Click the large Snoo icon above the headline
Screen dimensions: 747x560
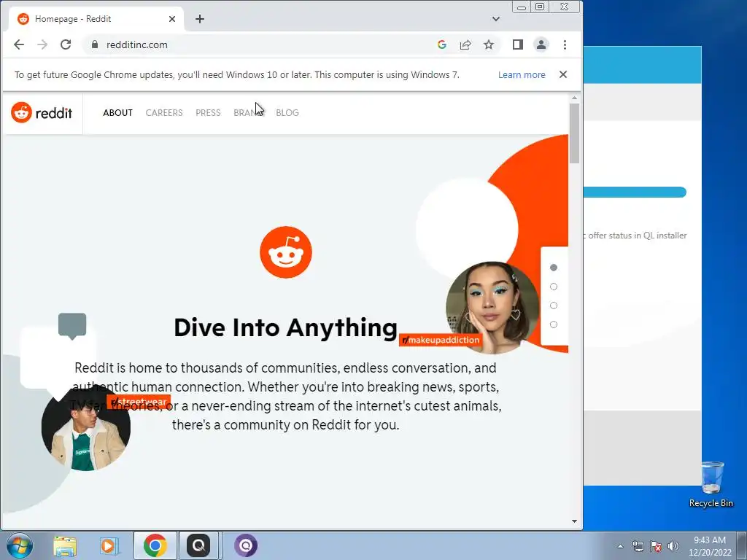[x=286, y=252]
